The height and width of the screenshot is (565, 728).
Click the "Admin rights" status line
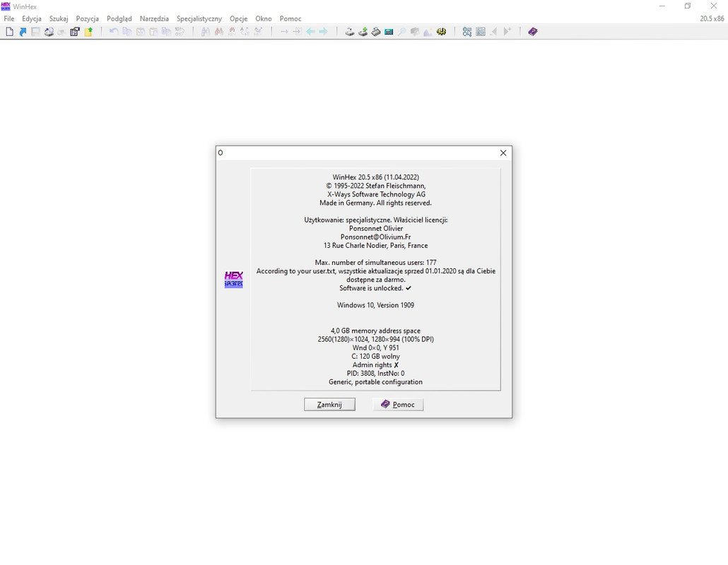375,365
